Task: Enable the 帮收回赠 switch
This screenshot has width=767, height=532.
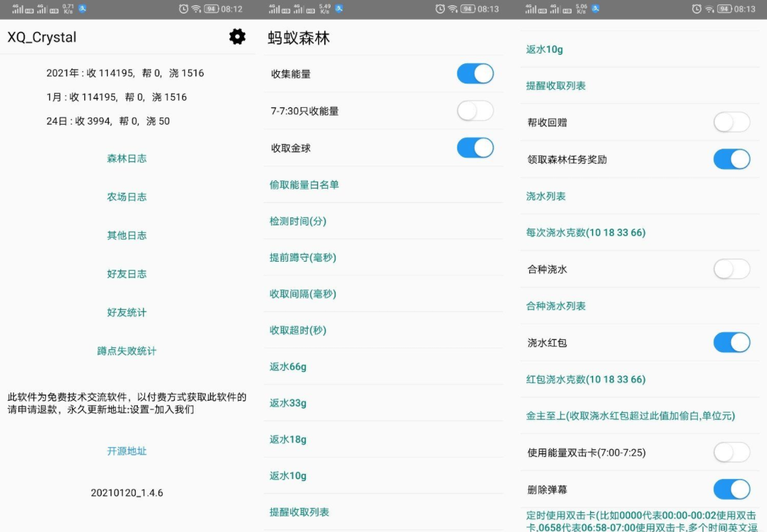Action: (x=732, y=123)
